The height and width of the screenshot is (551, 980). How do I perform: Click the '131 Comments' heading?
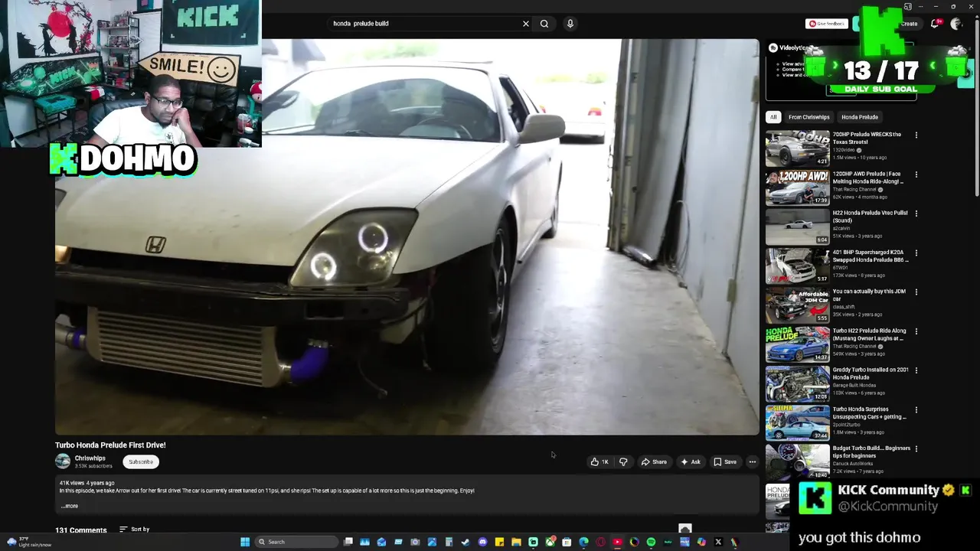pos(80,530)
